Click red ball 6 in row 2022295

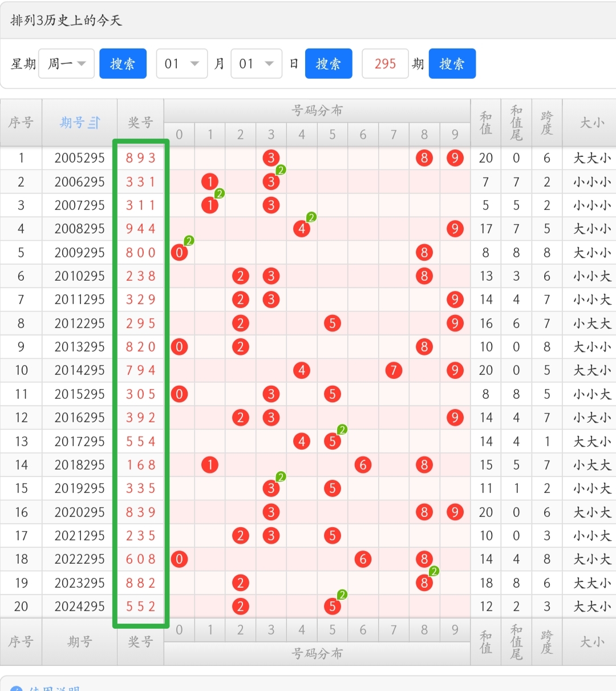coord(363,559)
